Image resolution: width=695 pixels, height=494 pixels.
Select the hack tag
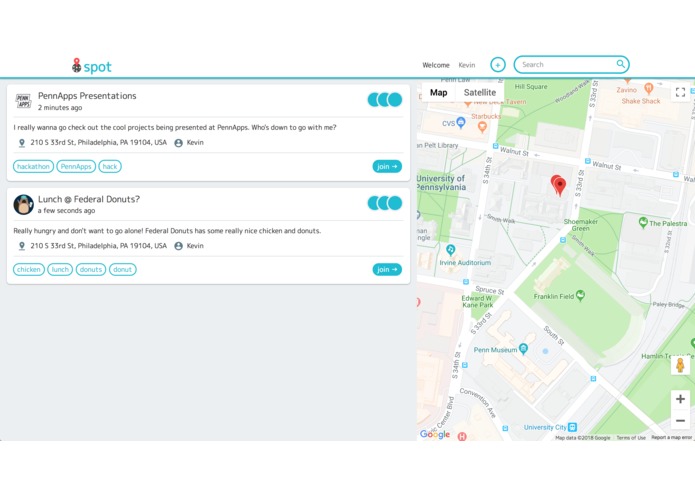tap(110, 167)
